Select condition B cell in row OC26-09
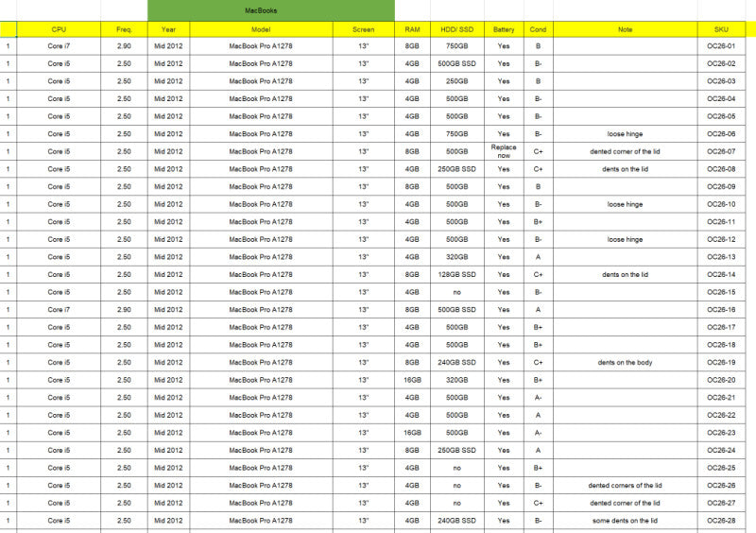The image size is (756, 533). 538,187
